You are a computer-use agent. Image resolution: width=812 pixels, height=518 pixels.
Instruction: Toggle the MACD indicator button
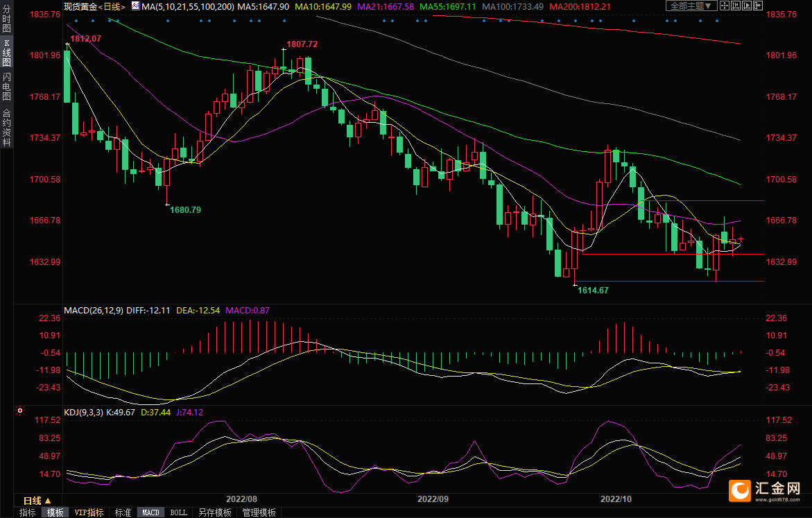[150, 512]
